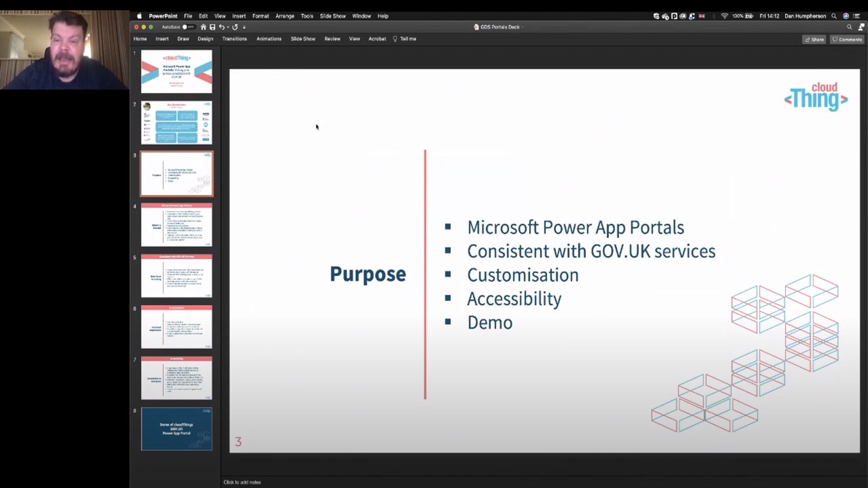
Task: Switch to the Animations ribbon tab
Action: 269,39
